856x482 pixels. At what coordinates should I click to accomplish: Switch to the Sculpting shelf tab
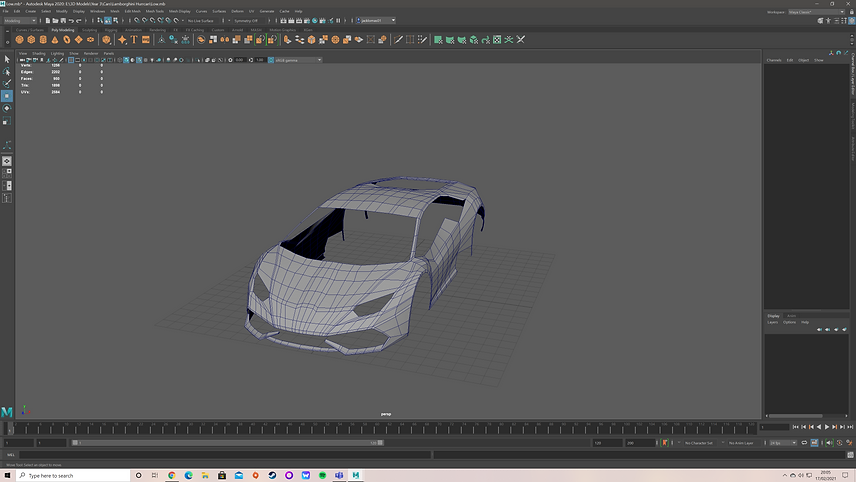coord(90,30)
